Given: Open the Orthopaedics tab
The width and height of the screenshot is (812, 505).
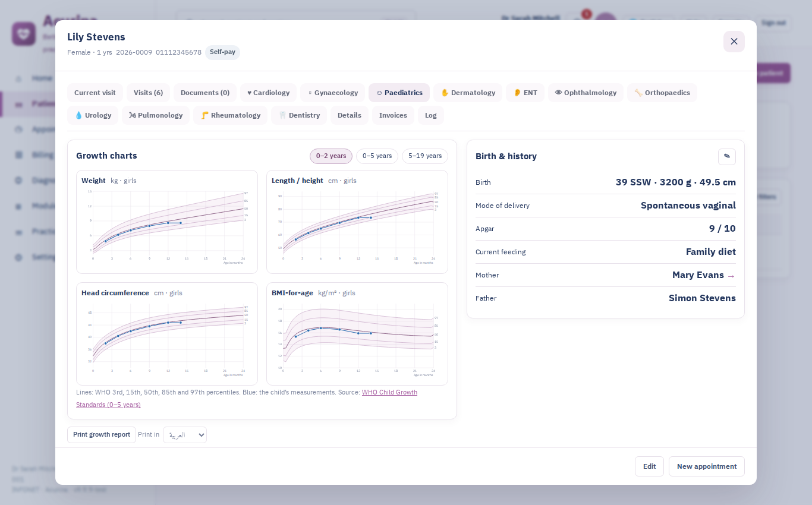Looking at the screenshot, I should pyautogui.click(x=662, y=93).
